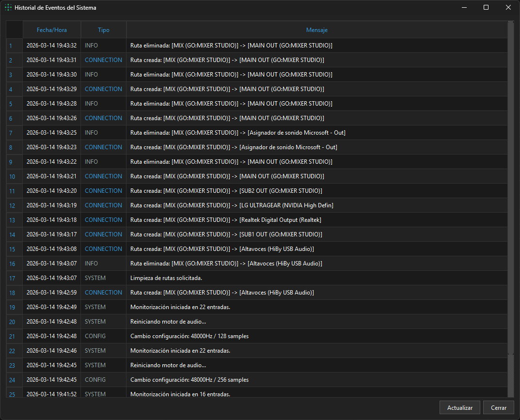Click timestamp 2026-03-14 19:41:52
This screenshot has height=420, width=520.
coord(51,394)
